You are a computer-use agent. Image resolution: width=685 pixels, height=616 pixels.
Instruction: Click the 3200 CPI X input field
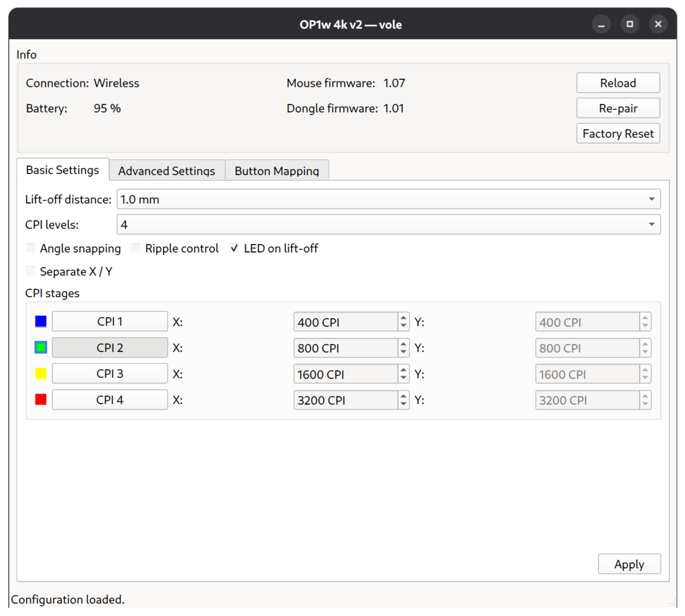[x=346, y=400]
